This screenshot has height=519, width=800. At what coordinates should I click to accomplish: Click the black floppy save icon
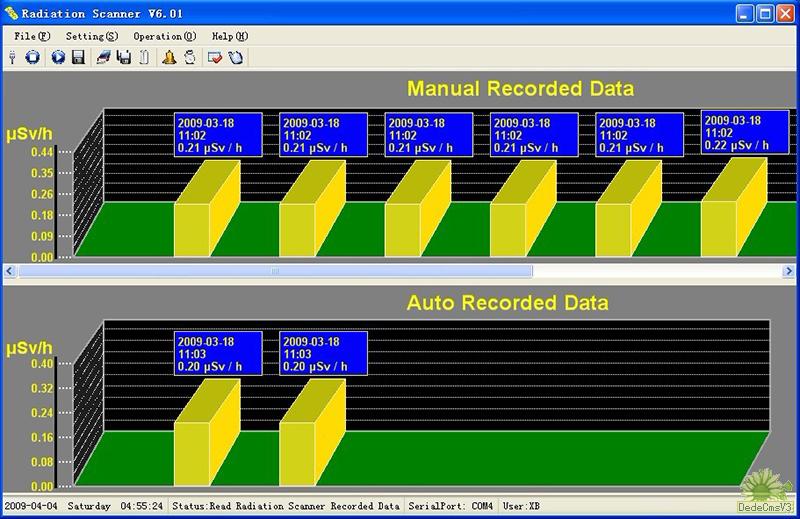point(77,57)
